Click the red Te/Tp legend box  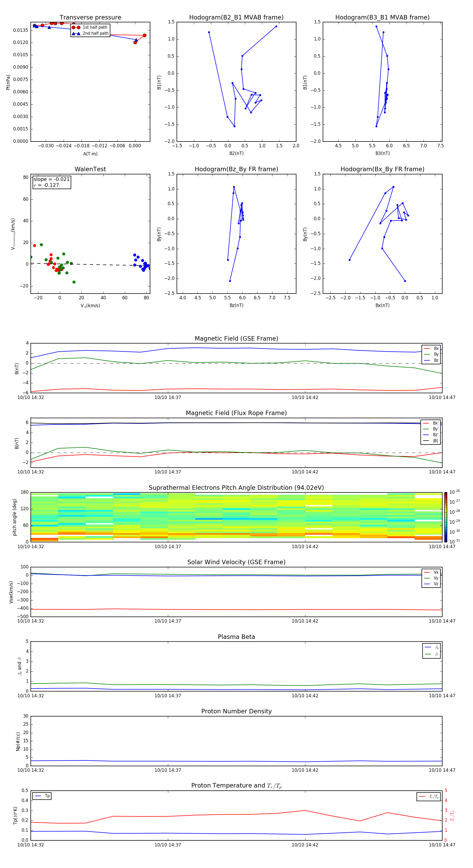(428, 796)
